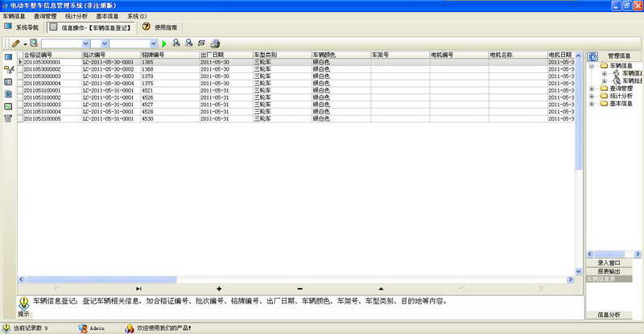Delete record with the minus button
The width and height of the screenshot is (644, 334).
[299, 289]
